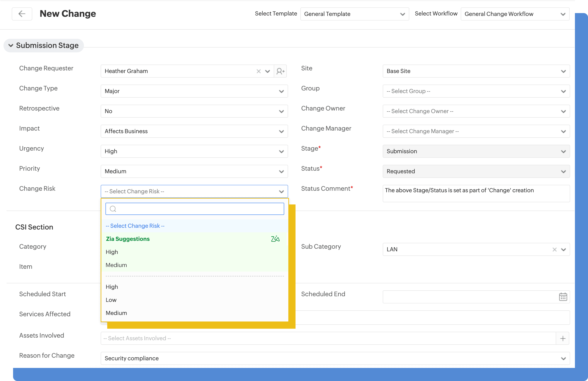The width and height of the screenshot is (588, 381).
Task: Clear the LAN sub category value
Action: point(554,250)
